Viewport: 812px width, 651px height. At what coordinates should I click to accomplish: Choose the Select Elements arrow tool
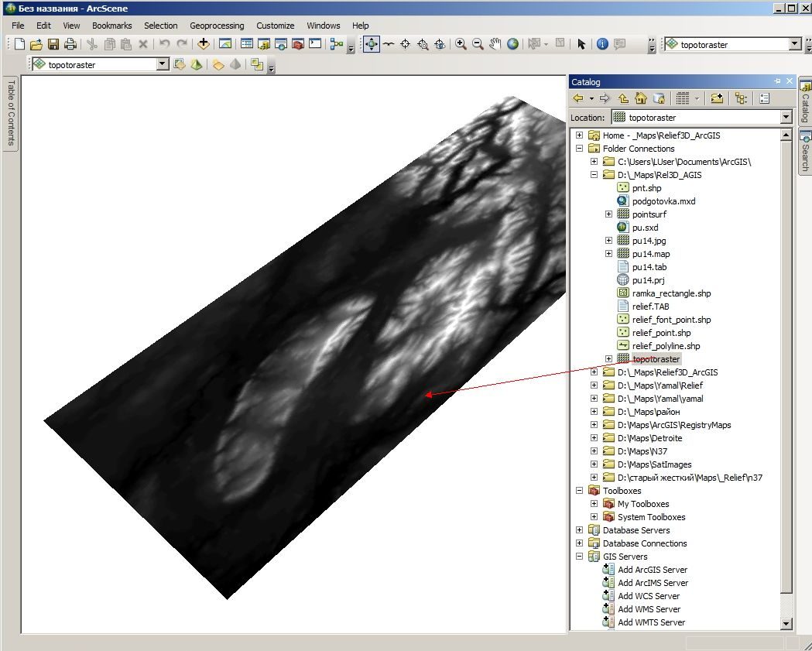581,44
